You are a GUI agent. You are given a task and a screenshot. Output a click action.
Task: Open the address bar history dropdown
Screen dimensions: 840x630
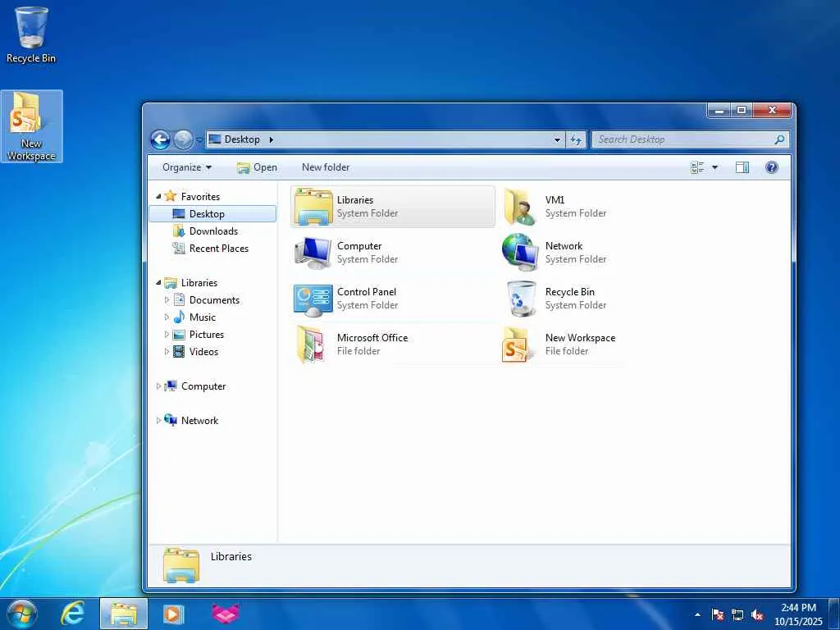tap(557, 139)
